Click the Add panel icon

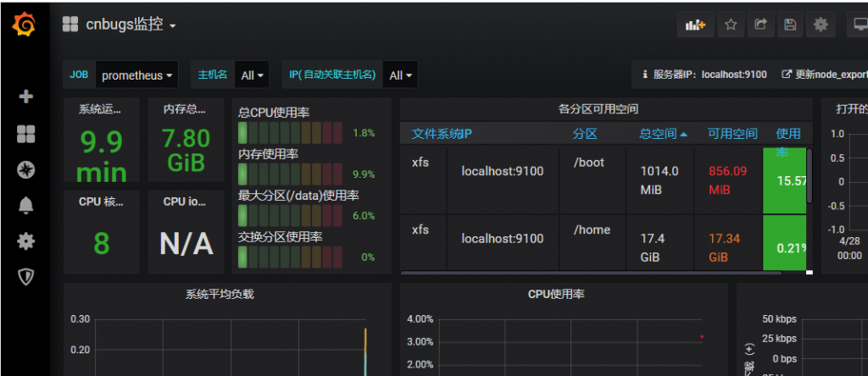[x=695, y=25]
